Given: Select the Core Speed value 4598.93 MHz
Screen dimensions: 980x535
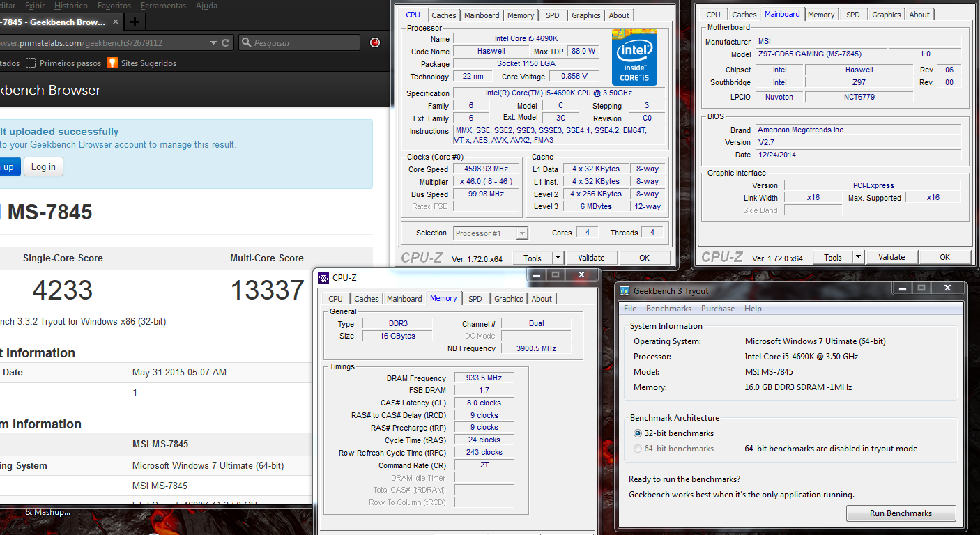Looking at the screenshot, I should (x=486, y=169).
